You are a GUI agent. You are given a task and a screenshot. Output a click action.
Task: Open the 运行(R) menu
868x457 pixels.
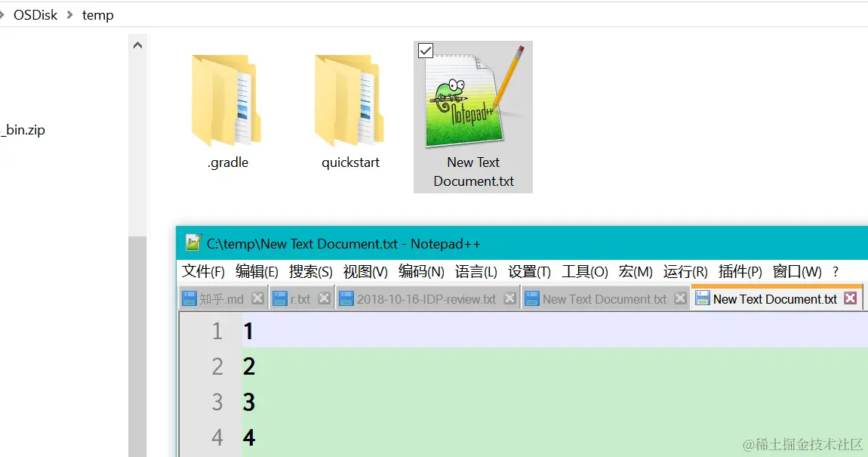685,271
